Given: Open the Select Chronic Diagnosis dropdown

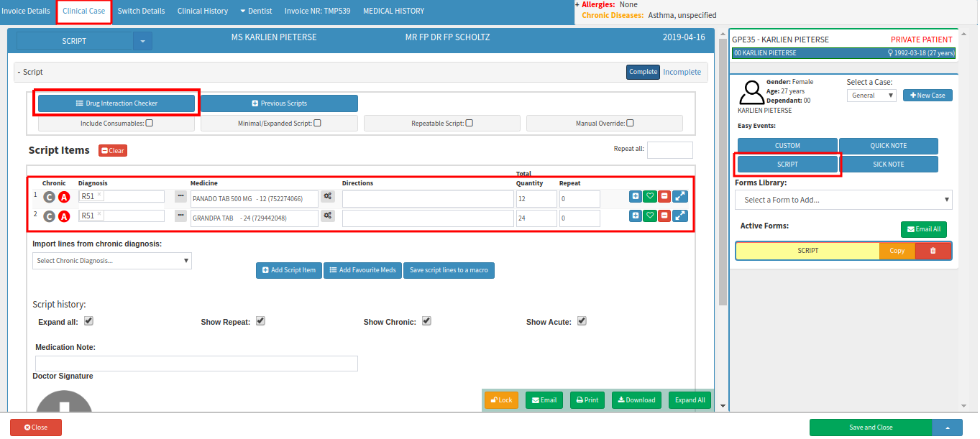Looking at the screenshot, I should [x=112, y=261].
